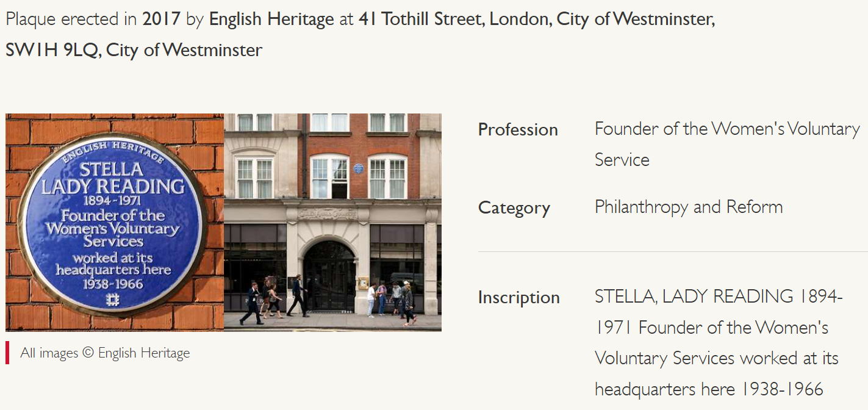Open the Tothill Street building photo

333,222
